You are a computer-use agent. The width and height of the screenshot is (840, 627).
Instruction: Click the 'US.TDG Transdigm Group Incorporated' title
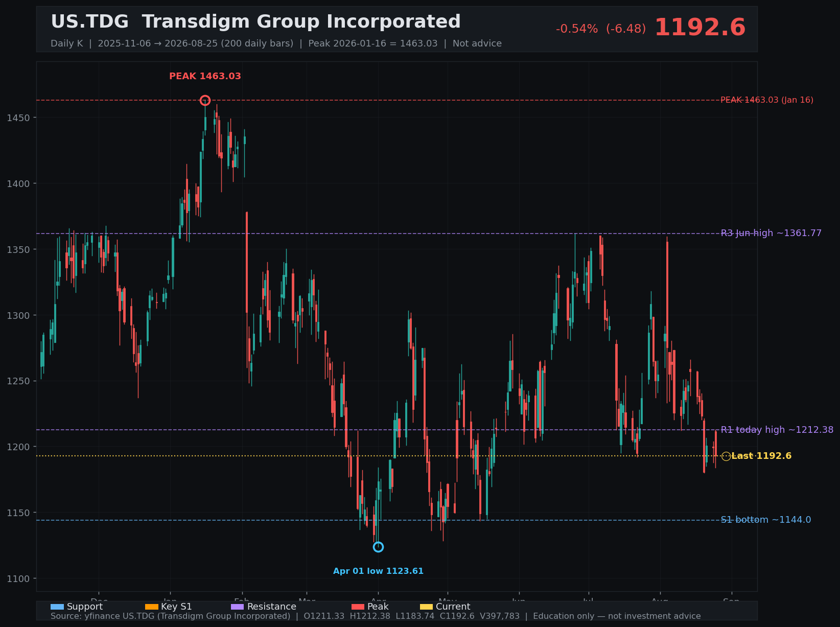pos(255,22)
